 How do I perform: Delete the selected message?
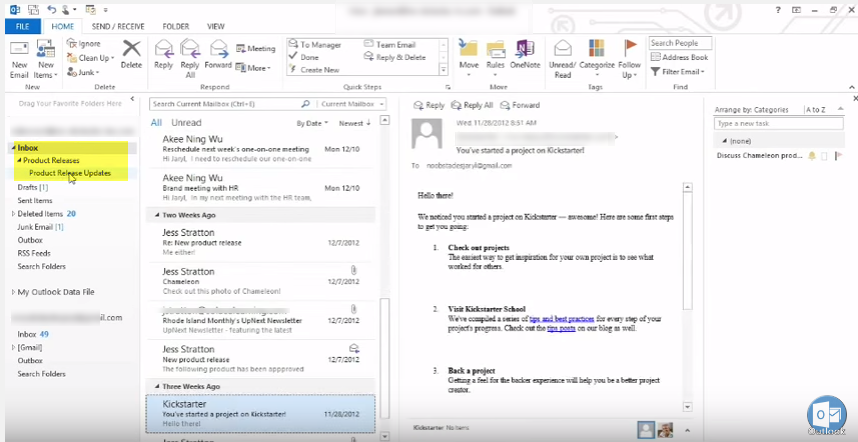coord(131,55)
